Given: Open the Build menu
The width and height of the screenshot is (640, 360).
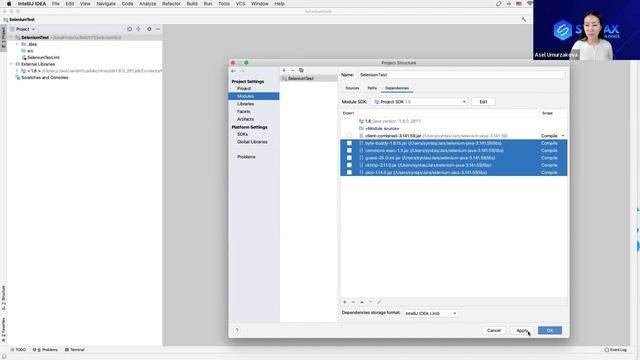Looking at the screenshot, I should 192,4.
